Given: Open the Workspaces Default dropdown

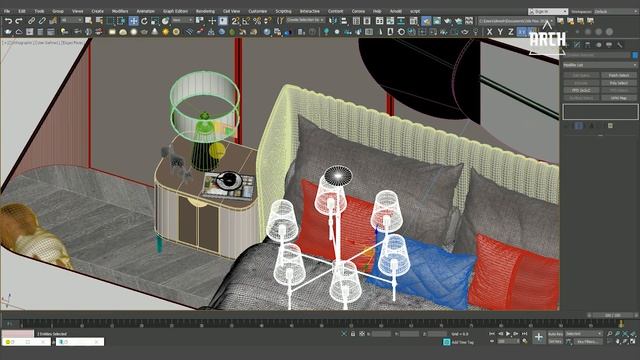Looking at the screenshot, I should 616,11.
